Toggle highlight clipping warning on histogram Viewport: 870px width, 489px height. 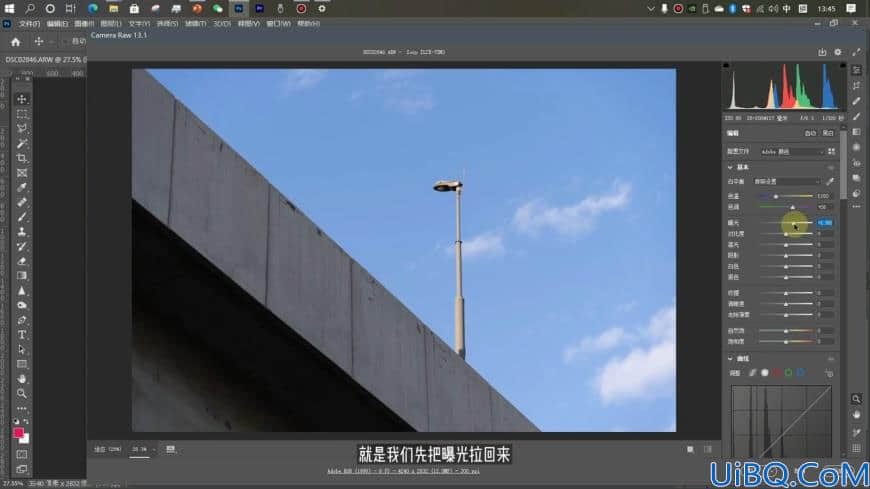point(843,65)
